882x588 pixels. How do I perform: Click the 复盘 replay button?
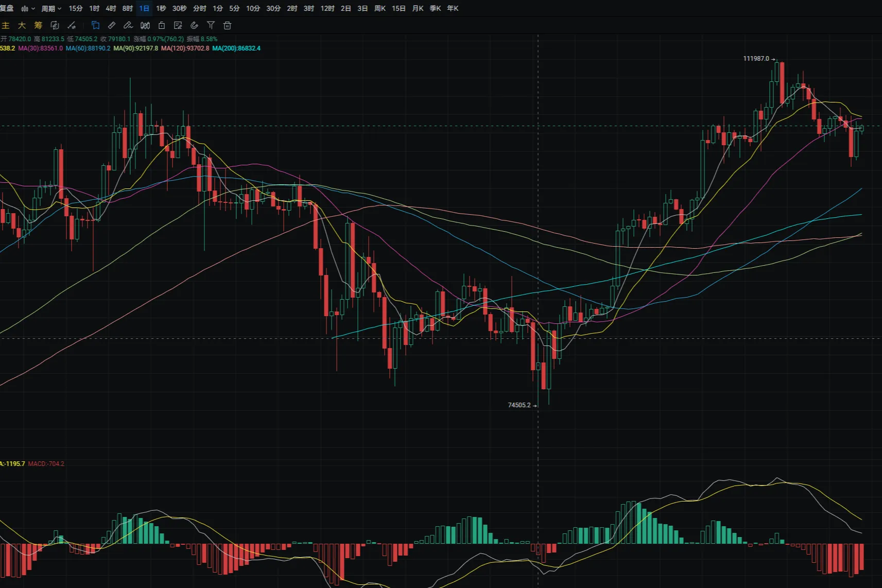[x=7, y=8]
